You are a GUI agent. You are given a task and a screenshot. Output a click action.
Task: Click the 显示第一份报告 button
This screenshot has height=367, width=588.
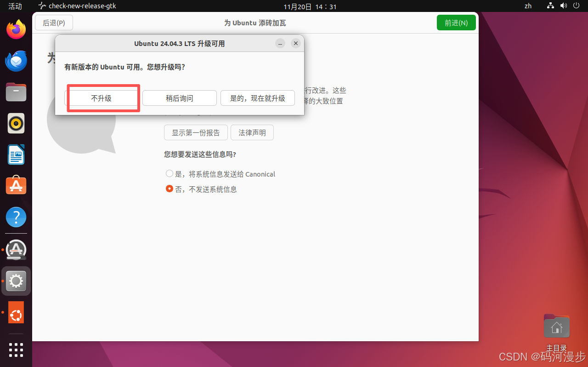pos(196,132)
